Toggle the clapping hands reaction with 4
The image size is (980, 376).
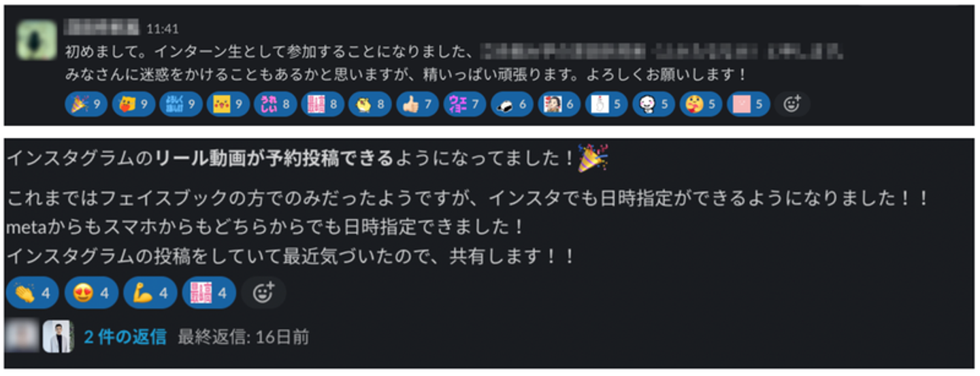pos(32,293)
